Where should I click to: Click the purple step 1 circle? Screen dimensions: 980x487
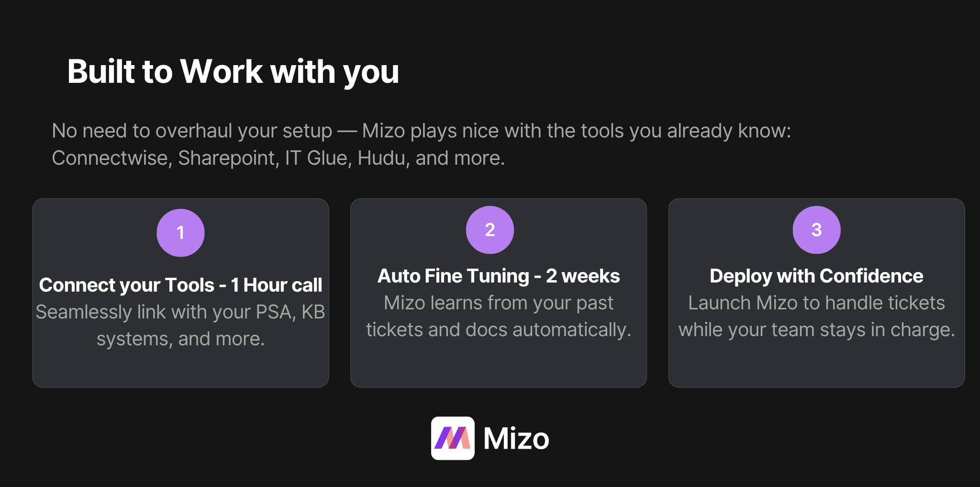(x=180, y=233)
